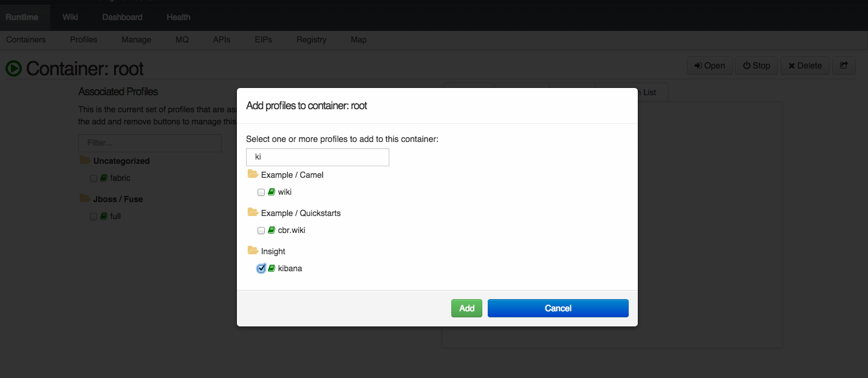Tick the cbr.wiki profile checkbox
Image resolution: width=868 pixels, height=378 pixels.
coord(261,231)
